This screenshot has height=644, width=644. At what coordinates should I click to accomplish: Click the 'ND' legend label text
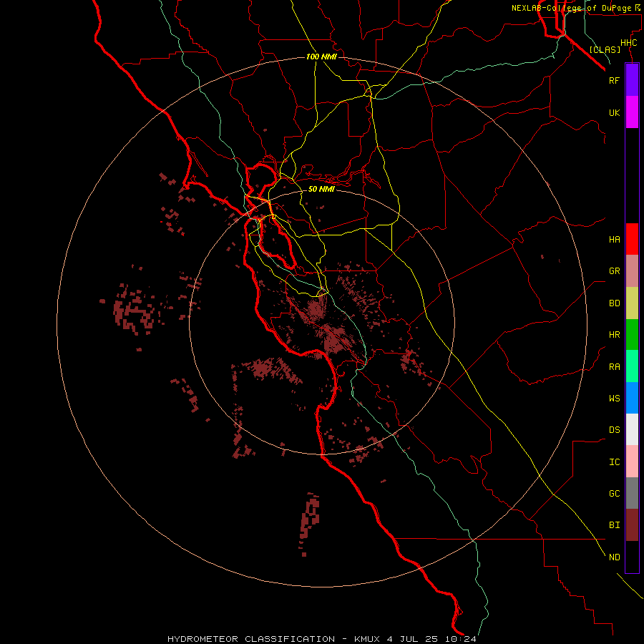coord(614,557)
